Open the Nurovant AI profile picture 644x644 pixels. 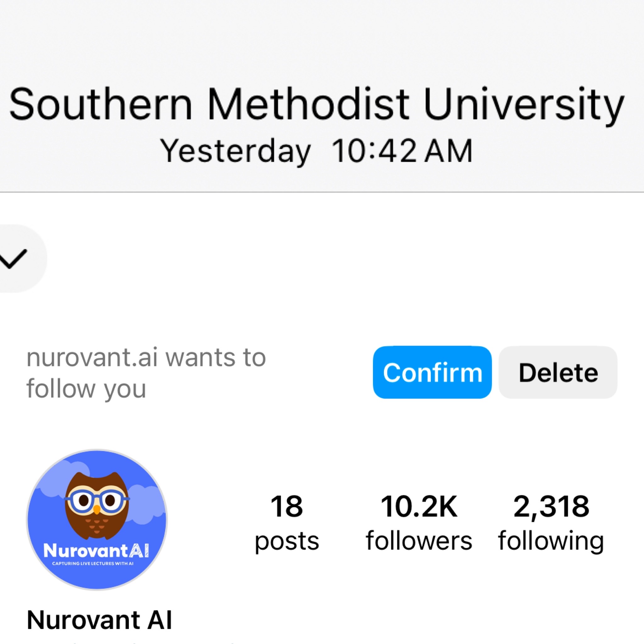pyautogui.click(x=97, y=520)
